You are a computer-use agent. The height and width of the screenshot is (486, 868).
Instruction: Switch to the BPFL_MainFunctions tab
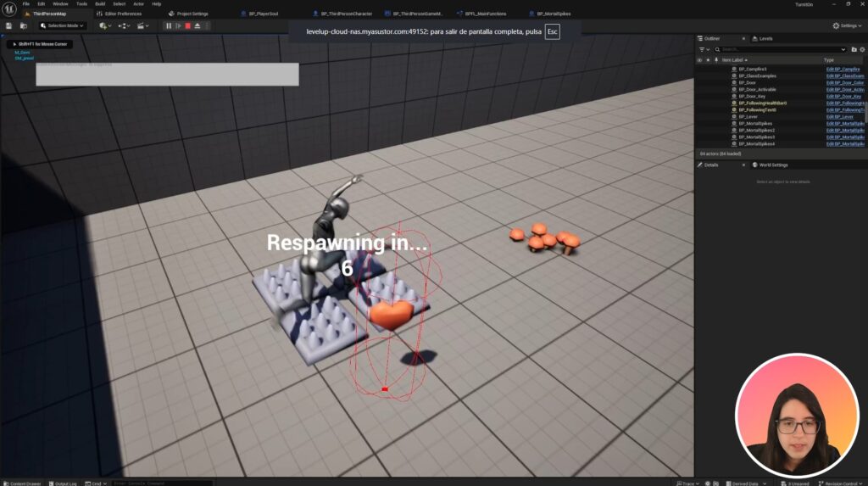tap(481, 14)
